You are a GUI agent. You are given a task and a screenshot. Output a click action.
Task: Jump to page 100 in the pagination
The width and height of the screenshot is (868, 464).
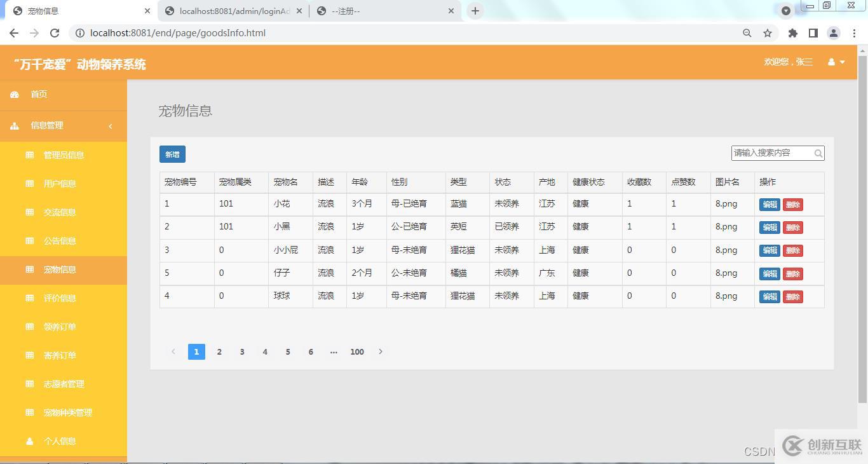coord(357,351)
